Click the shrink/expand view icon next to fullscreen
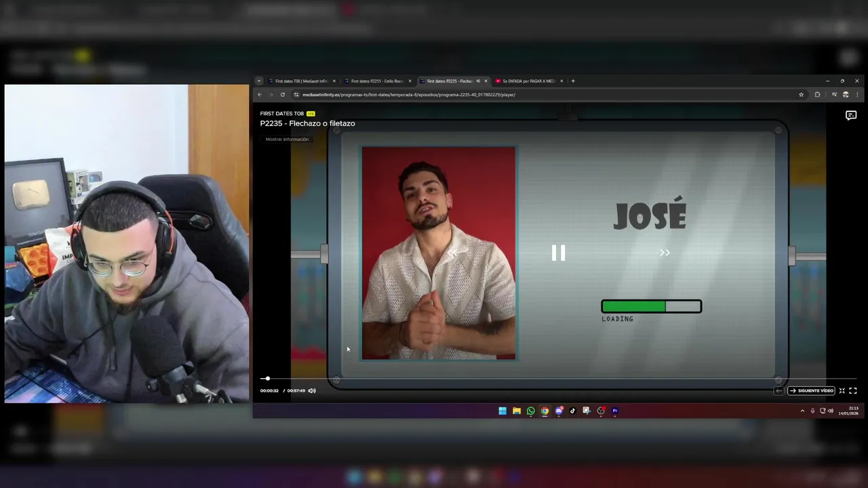This screenshot has height=488, width=868. point(842,390)
